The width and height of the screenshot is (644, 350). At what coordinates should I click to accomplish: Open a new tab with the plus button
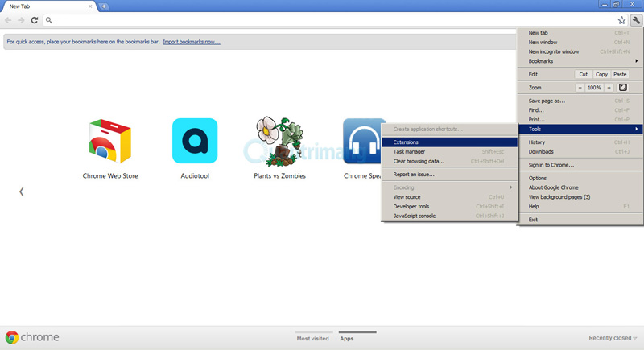[x=104, y=6]
